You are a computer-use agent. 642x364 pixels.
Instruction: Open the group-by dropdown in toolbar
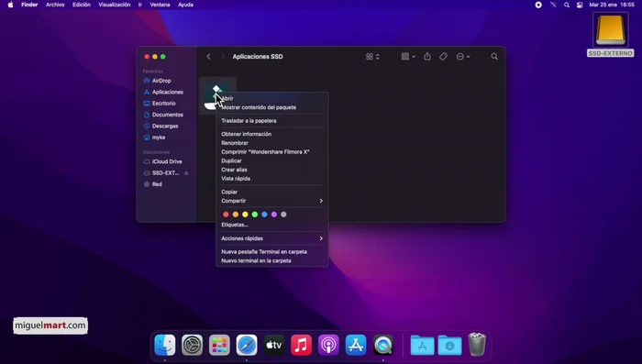tap(408, 57)
